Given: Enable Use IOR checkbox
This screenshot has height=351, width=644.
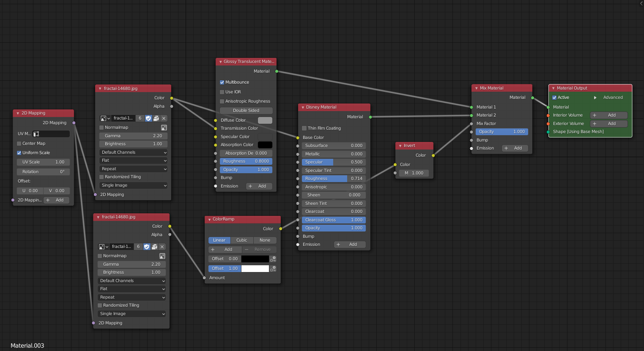Looking at the screenshot, I should (x=222, y=92).
